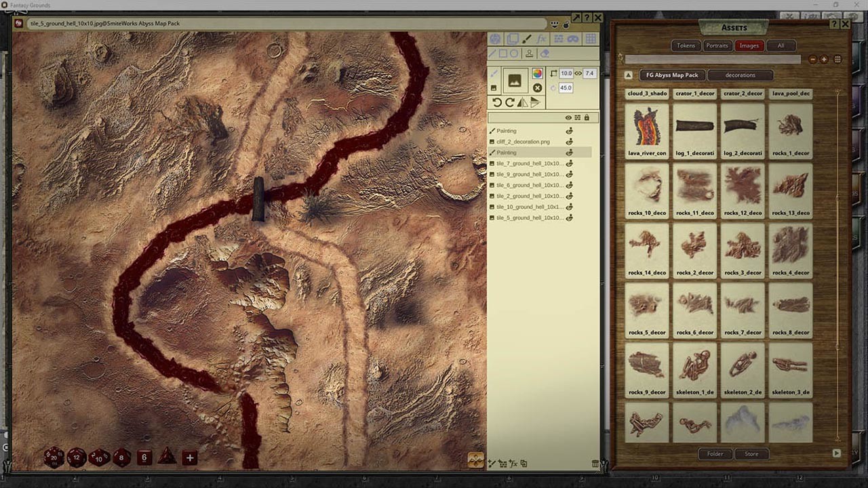Select the line drawing tool
This screenshot has width=868, height=488.
tap(492, 53)
